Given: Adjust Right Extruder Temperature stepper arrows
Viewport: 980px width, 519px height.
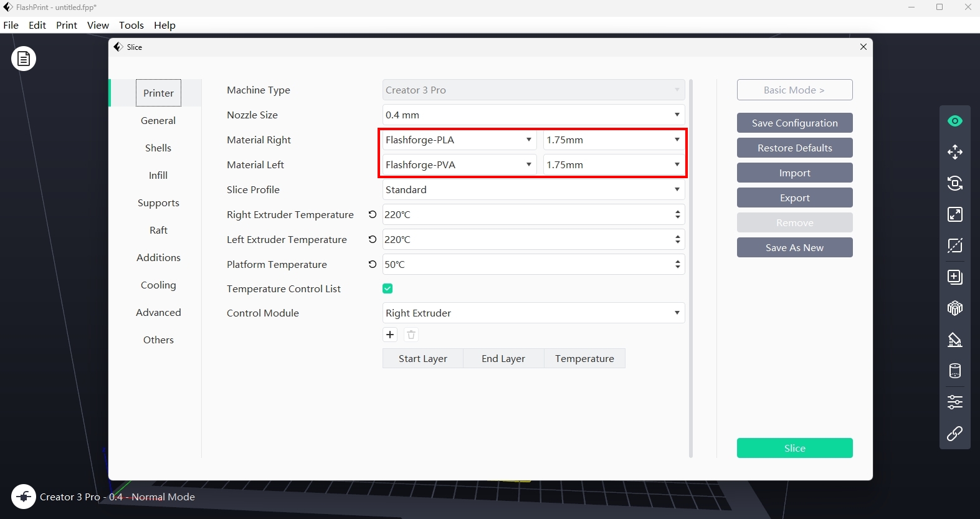Looking at the screenshot, I should 678,214.
